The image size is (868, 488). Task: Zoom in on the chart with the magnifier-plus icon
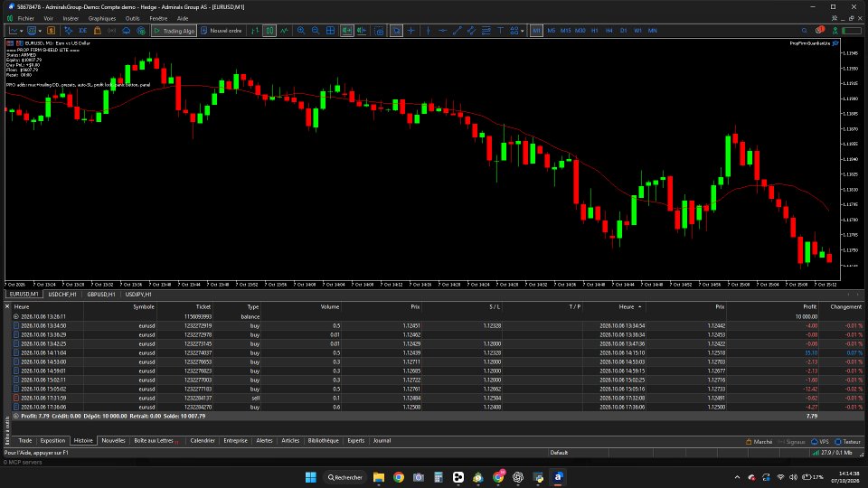[301, 31]
